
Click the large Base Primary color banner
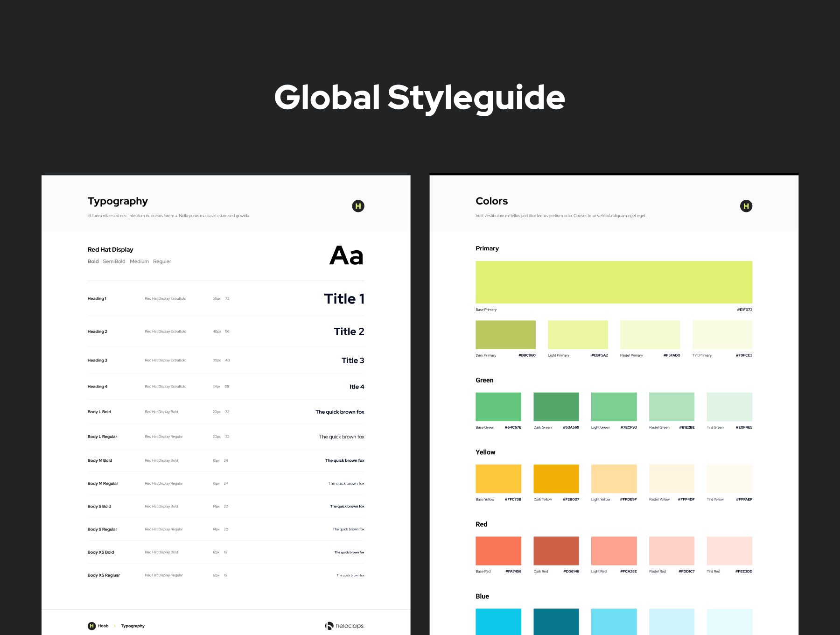614,282
